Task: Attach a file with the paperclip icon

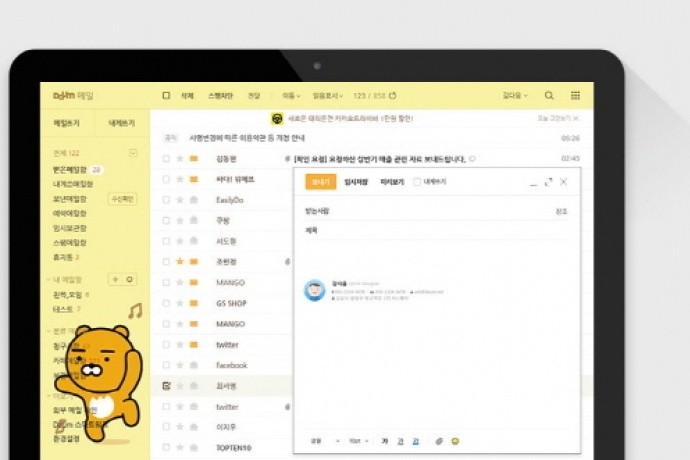Action: coord(439,441)
